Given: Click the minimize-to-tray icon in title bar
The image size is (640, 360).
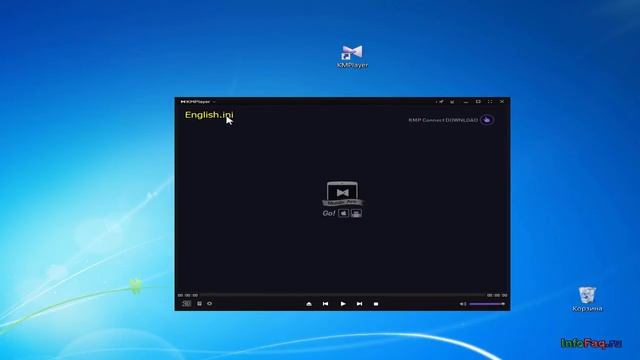Looking at the screenshot, I should pos(452,102).
